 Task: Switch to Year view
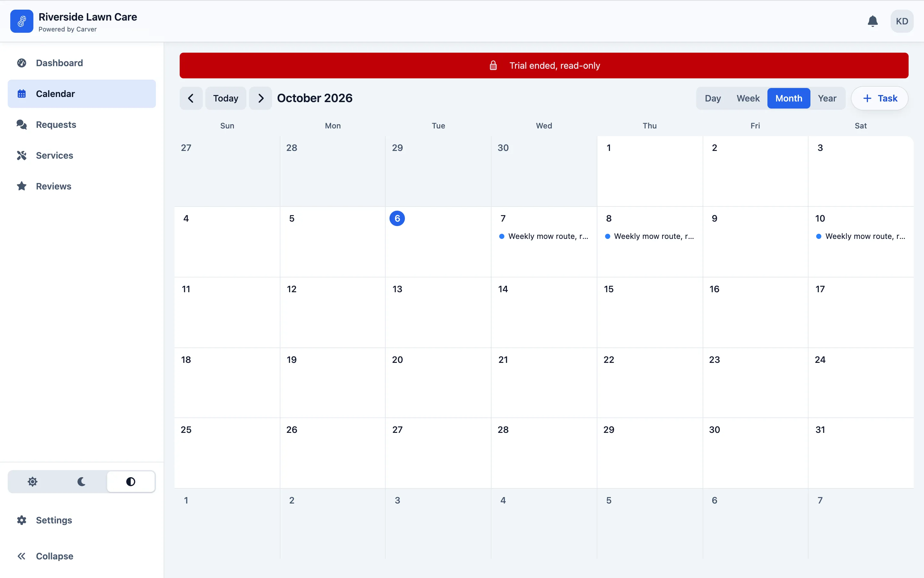point(827,98)
